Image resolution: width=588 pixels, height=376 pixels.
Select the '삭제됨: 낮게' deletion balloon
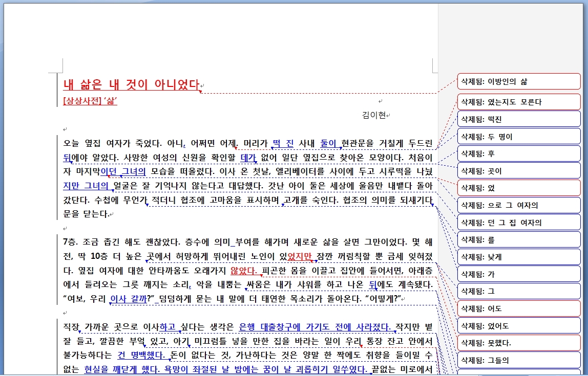click(x=518, y=257)
